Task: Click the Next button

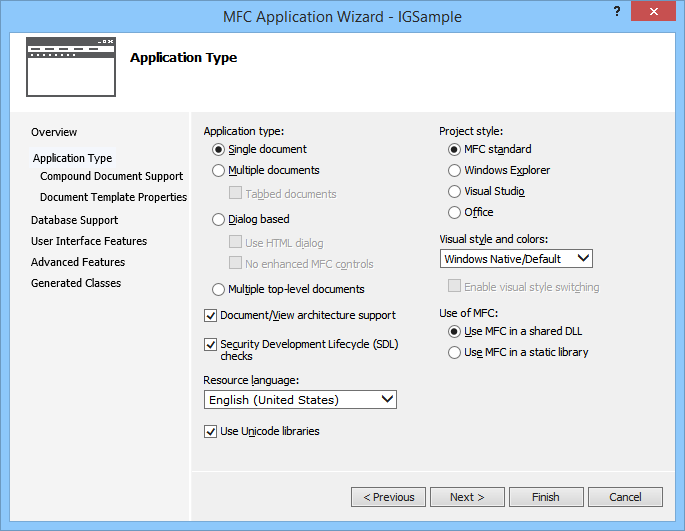Action: pos(467,497)
